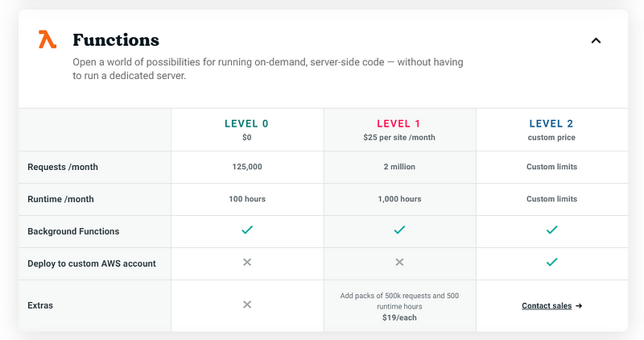Select the LEVEL 1 plan header

(399, 124)
